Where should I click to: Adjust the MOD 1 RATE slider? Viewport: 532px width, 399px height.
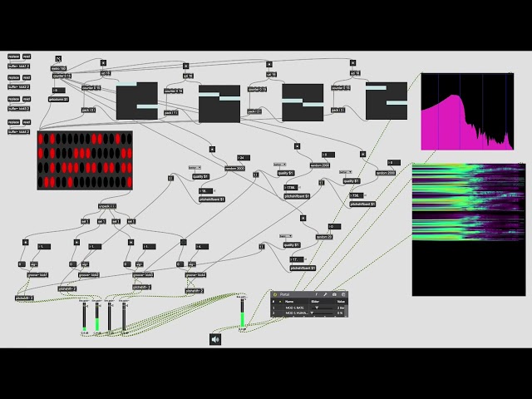(322, 308)
